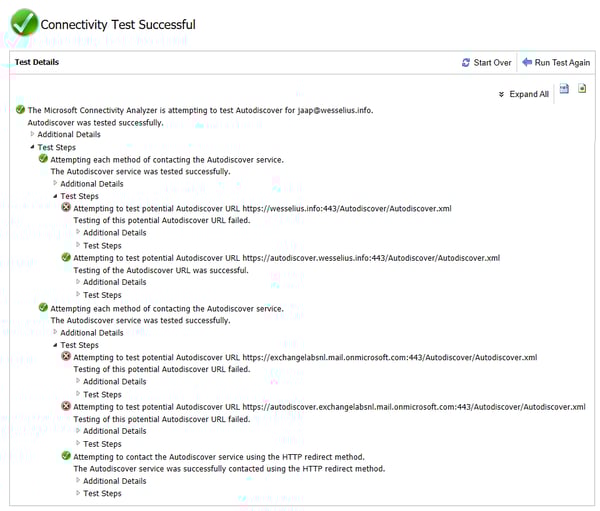The image size is (600, 511).
Task: Click the save report as HTML icon
Action: coord(582,89)
